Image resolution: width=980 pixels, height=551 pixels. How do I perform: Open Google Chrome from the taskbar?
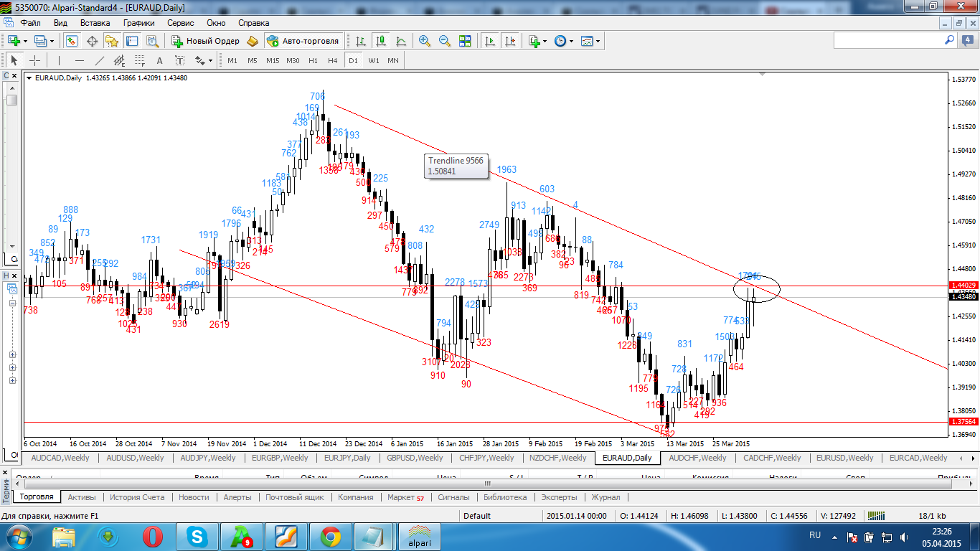pyautogui.click(x=331, y=536)
